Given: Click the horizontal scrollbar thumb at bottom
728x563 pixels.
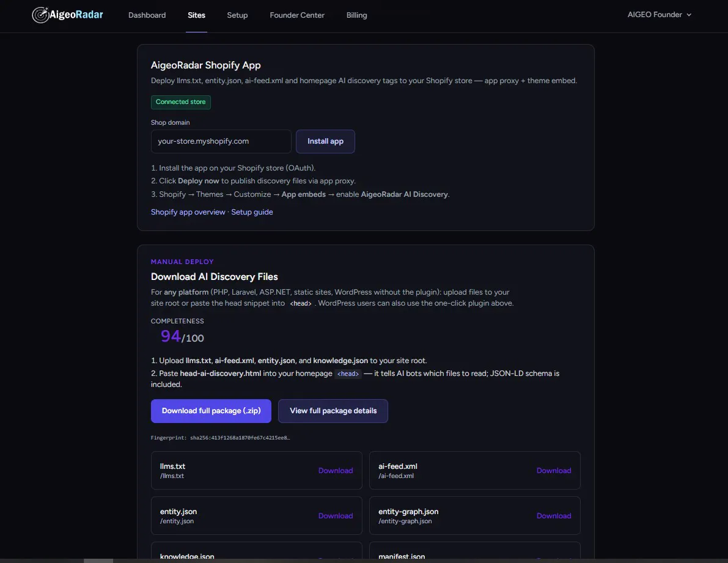Looking at the screenshot, I should tap(98, 561).
